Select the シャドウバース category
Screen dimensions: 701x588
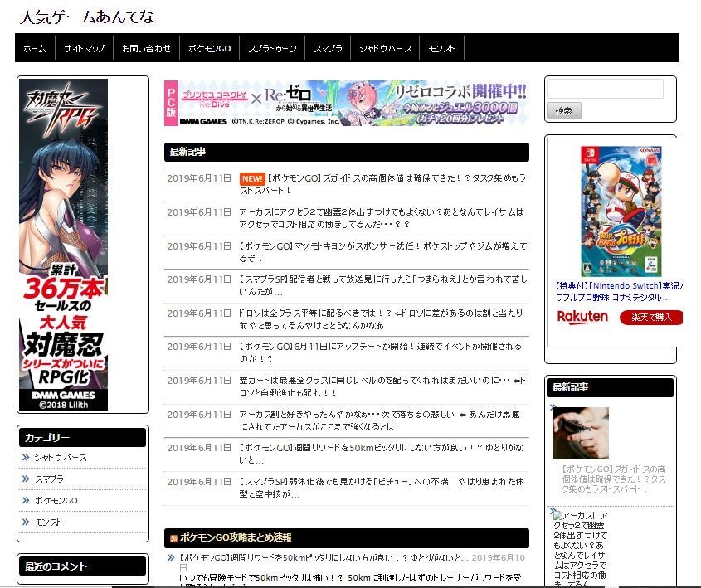[x=61, y=458]
